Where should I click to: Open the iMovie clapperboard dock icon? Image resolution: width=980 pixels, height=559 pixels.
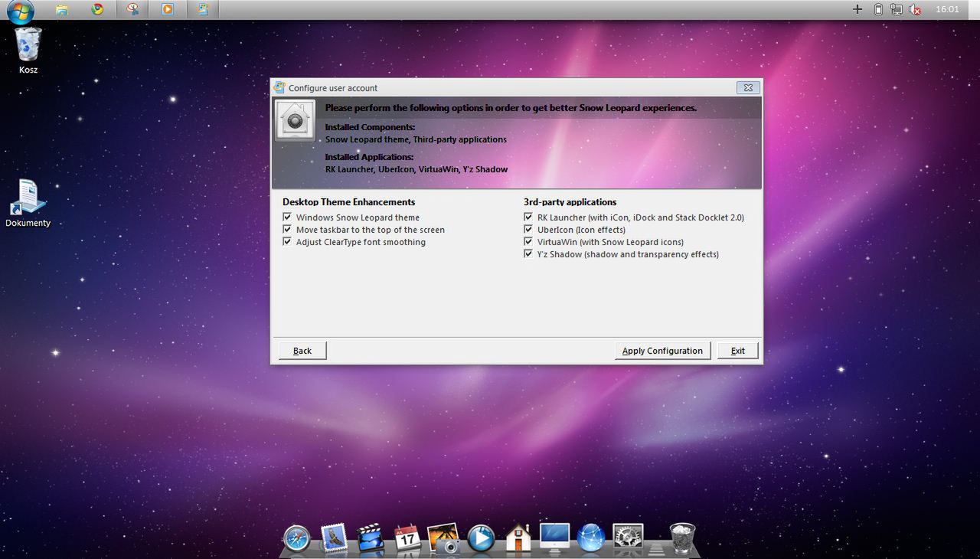[371, 538]
